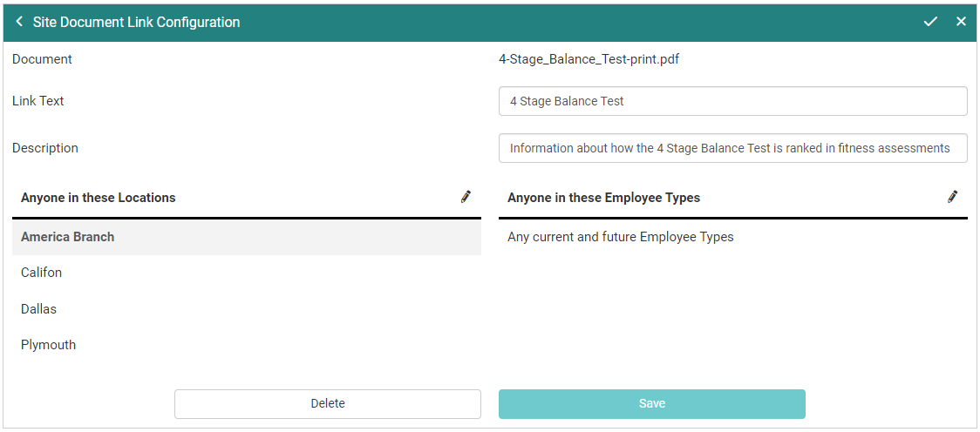The image size is (980, 432).
Task: Click into the Link Text input field
Action: [x=732, y=101]
